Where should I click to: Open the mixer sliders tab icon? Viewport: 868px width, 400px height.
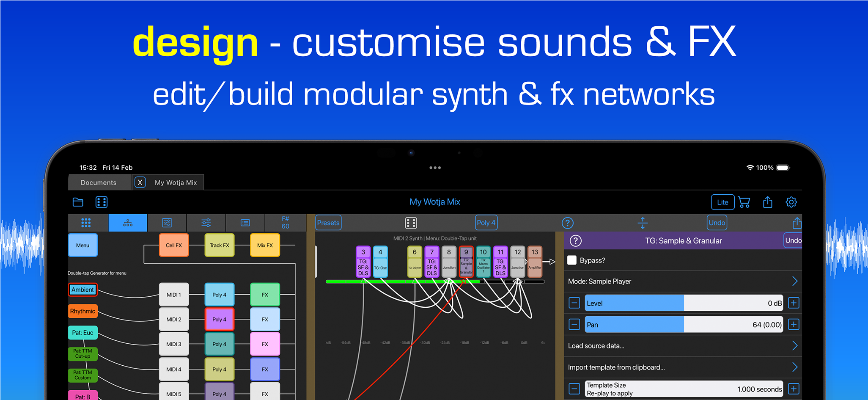[206, 223]
